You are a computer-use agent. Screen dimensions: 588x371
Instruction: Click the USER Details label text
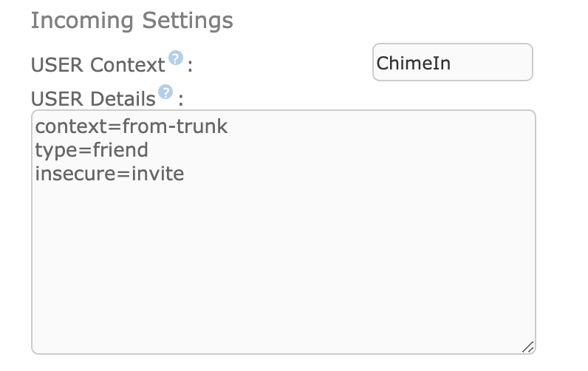[x=93, y=99]
